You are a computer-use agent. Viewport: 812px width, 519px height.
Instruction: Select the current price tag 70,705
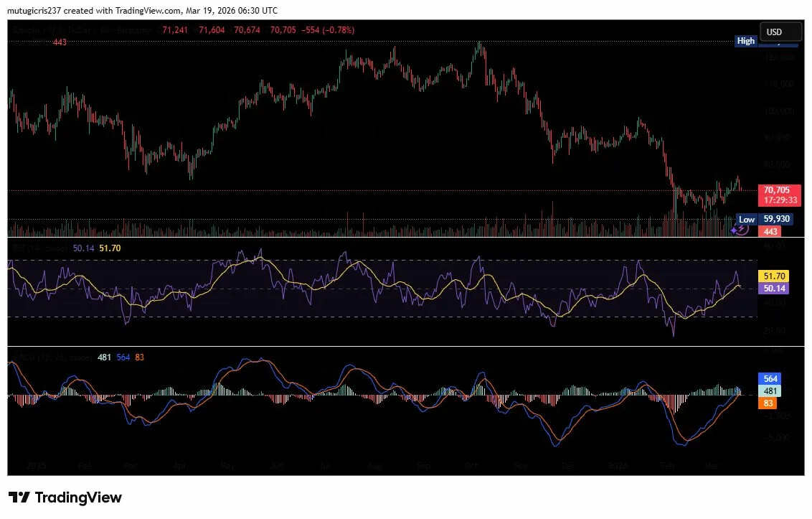click(x=776, y=190)
